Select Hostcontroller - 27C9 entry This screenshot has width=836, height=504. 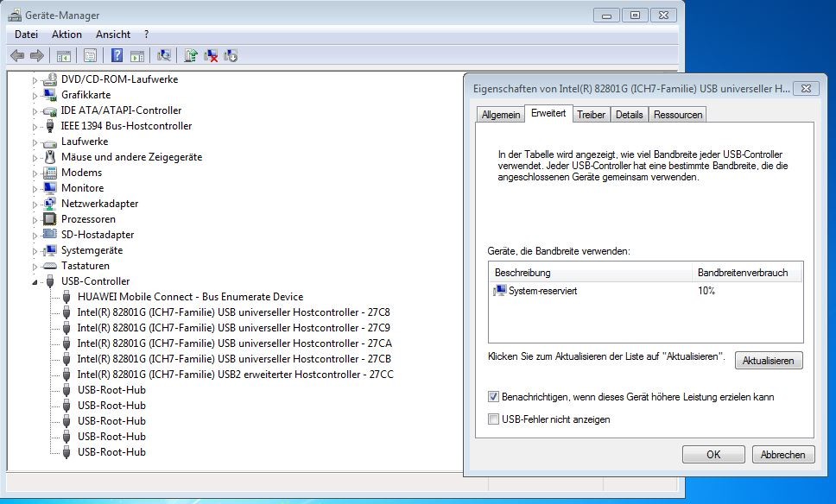[233, 328]
